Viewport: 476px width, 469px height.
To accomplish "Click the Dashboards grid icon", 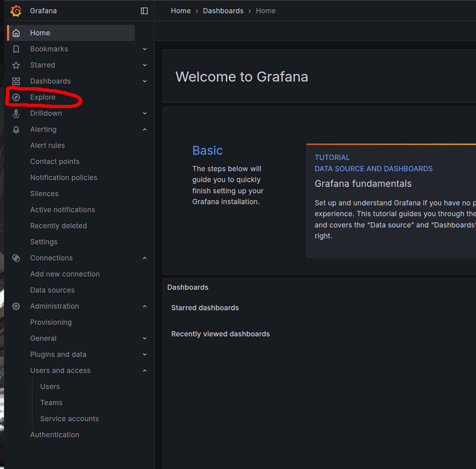I will point(16,81).
